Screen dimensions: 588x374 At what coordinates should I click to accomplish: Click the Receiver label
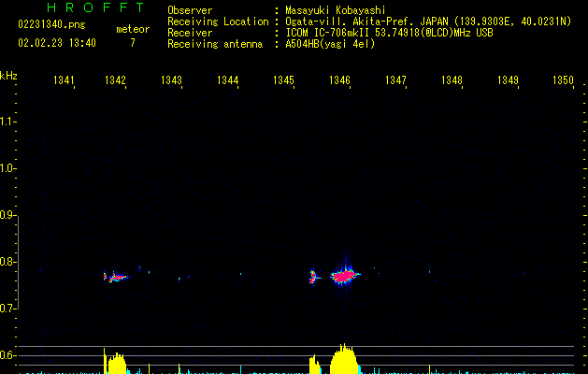tap(190, 33)
